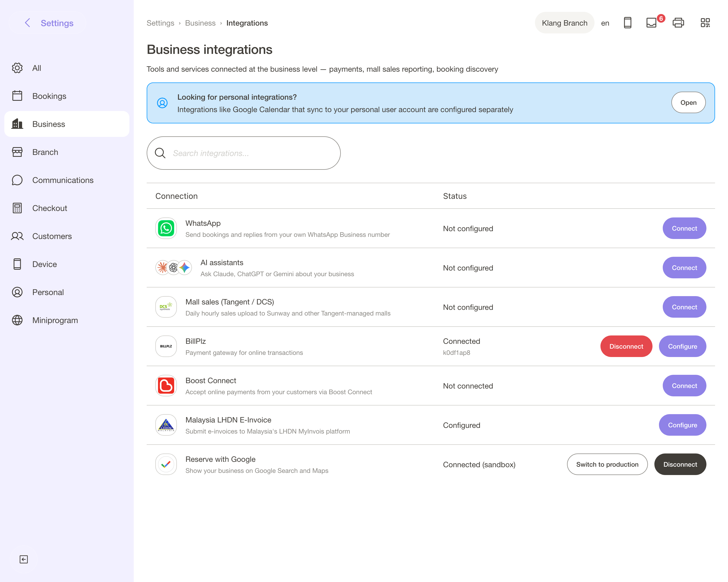Viewport: 728px width, 582px height.
Task: Open the en language selector
Action: pyautogui.click(x=605, y=23)
